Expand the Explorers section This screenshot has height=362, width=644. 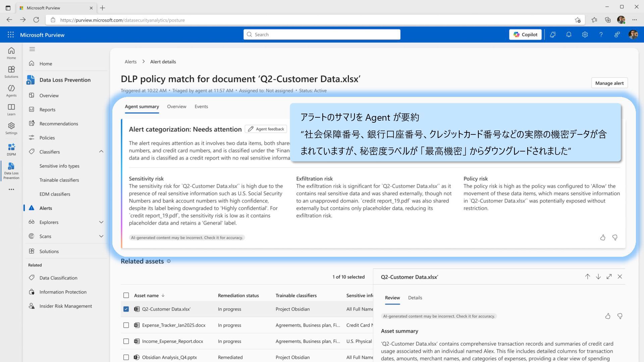(x=101, y=222)
